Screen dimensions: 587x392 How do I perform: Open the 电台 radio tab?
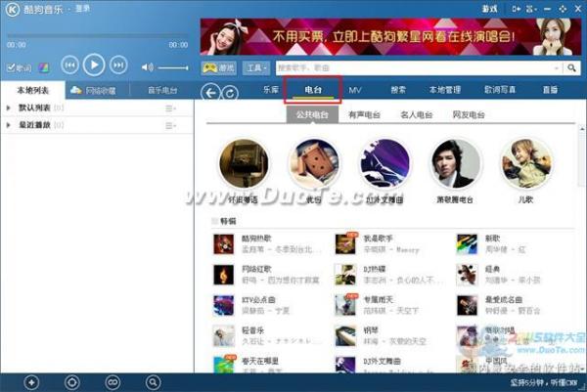313,89
